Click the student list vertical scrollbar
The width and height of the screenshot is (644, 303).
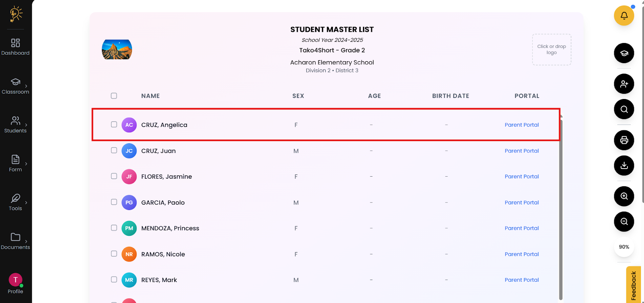pyautogui.click(x=561, y=209)
